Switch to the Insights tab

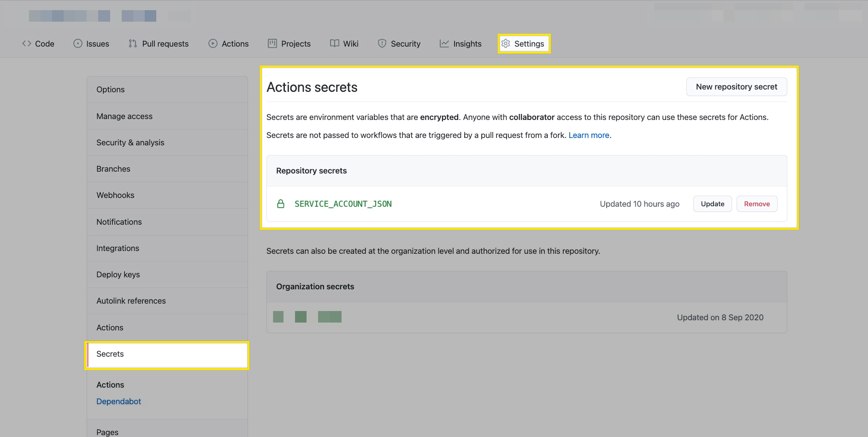tap(461, 43)
